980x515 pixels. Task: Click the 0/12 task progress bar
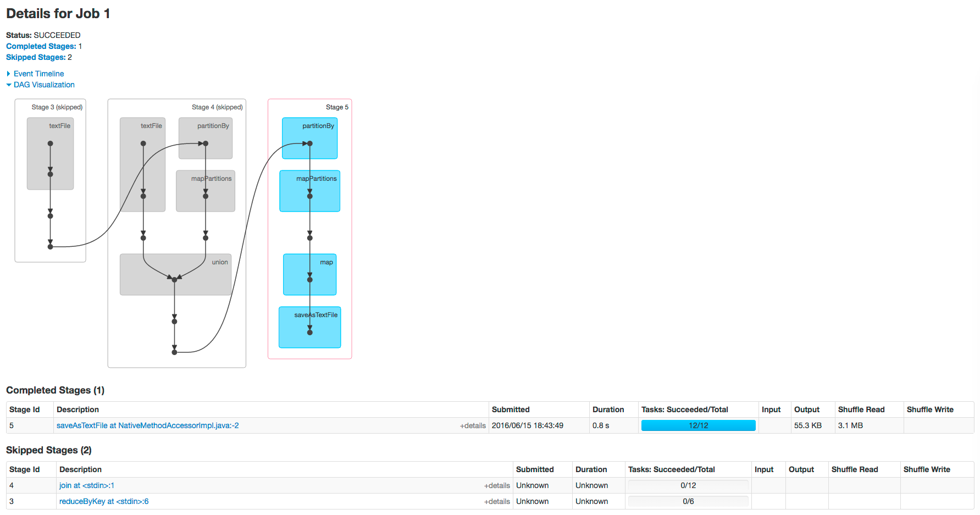(688, 485)
